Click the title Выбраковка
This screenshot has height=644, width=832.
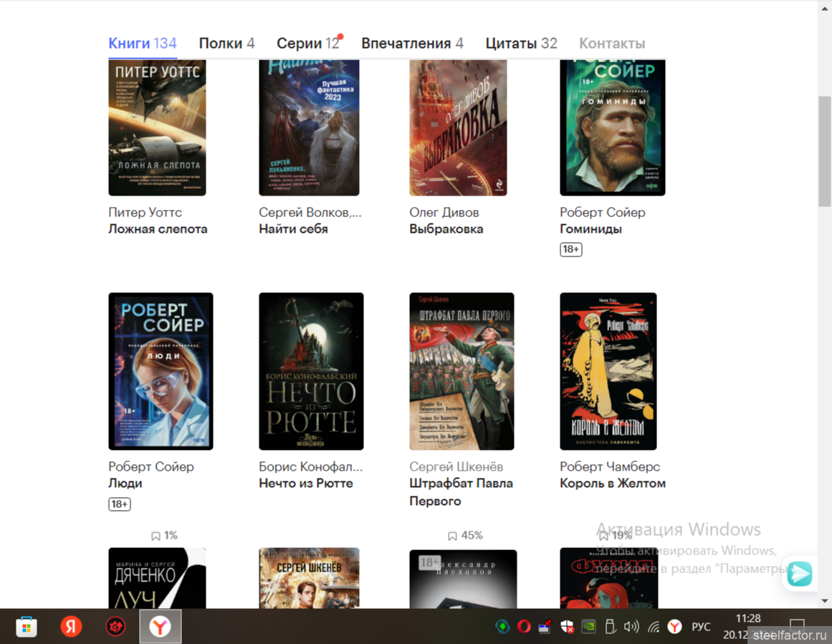coord(446,229)
